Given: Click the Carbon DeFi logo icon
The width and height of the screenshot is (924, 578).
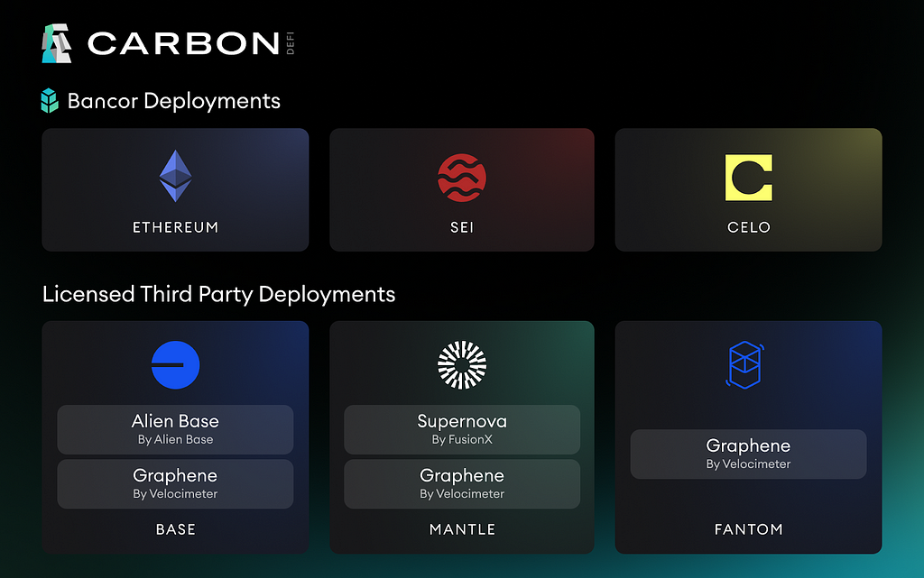Looking at the screenshot, I should 57,43.
